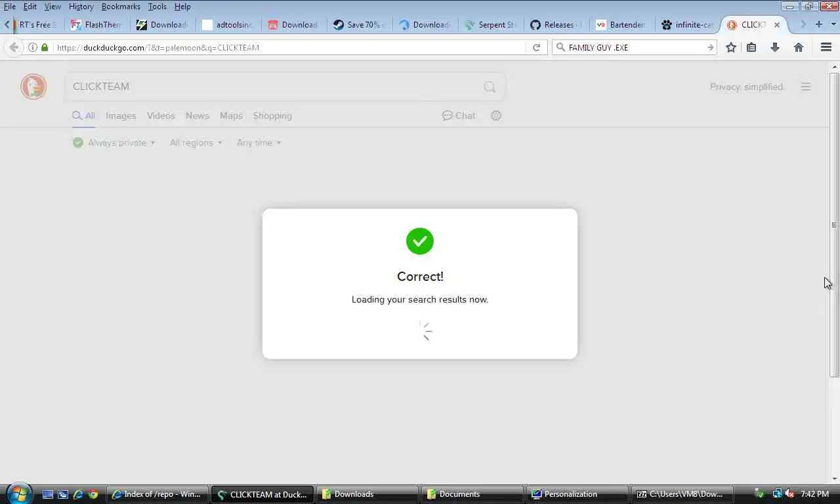Click the Privacy, simplified link
The image size is (840, 504).
(x=747, y=87)
